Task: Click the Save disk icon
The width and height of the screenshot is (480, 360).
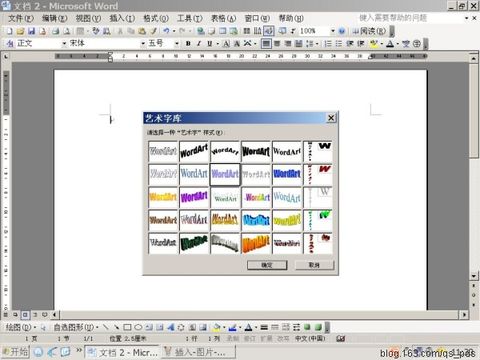Action: coord(32,31)
